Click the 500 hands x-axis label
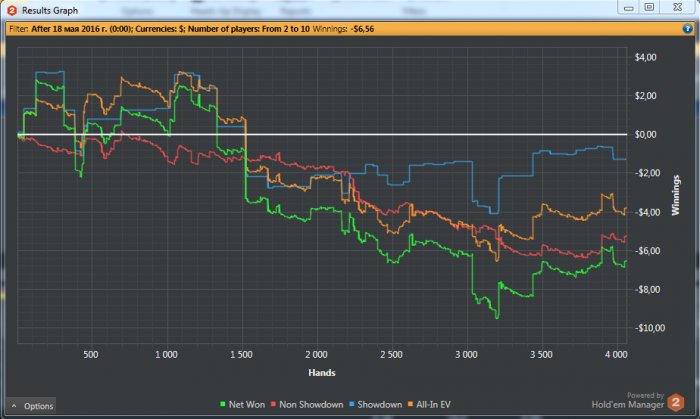Viewport: 700px width, 419px height. [x=91, y=355]
